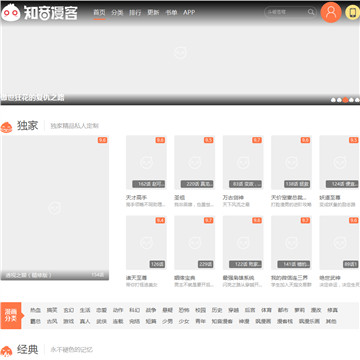360x360 pixels.
Task: Open 圣祖 cover thumbnail
Action: [195, 162]
